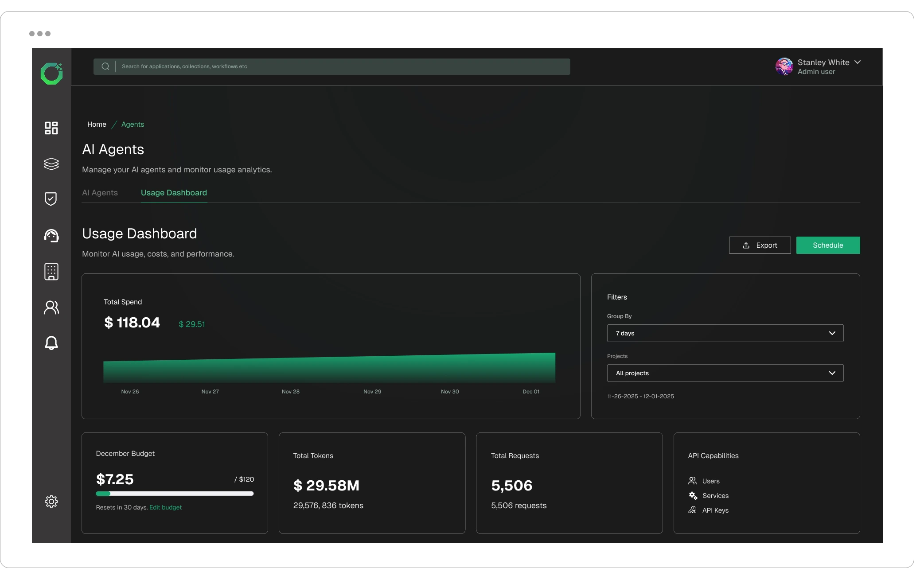Click the API Keys icon
Screen dimensions: 924x568
[692, 510]
